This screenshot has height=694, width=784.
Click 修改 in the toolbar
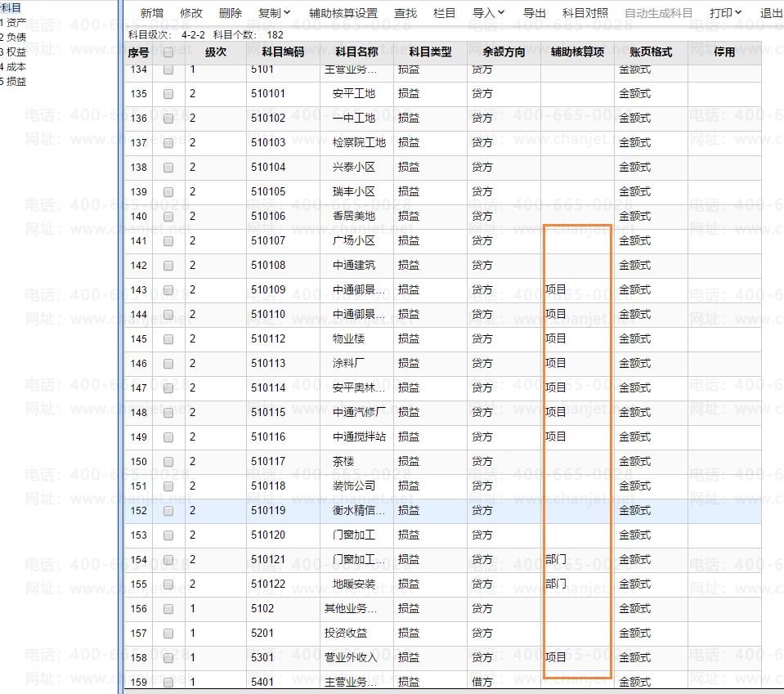(x=190, y=13)
